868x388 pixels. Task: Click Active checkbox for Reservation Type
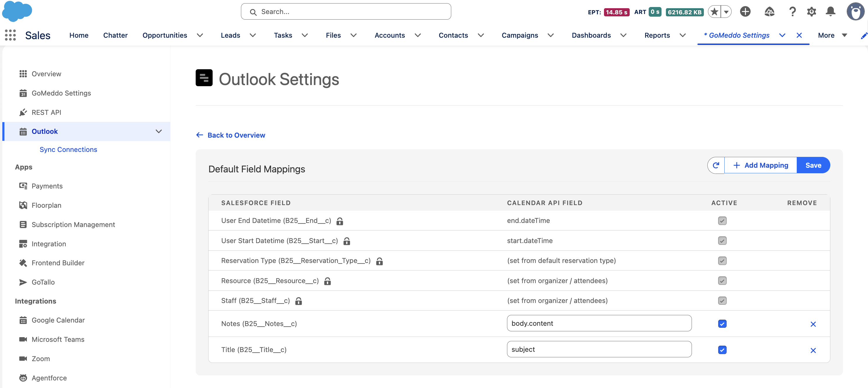722,261
